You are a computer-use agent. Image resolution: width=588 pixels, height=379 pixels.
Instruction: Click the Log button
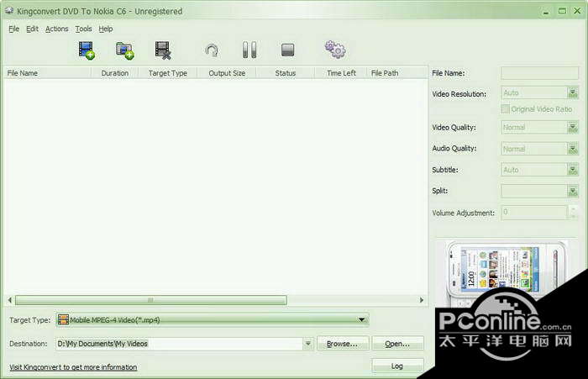pyautogui.click(x=397, y=366)
